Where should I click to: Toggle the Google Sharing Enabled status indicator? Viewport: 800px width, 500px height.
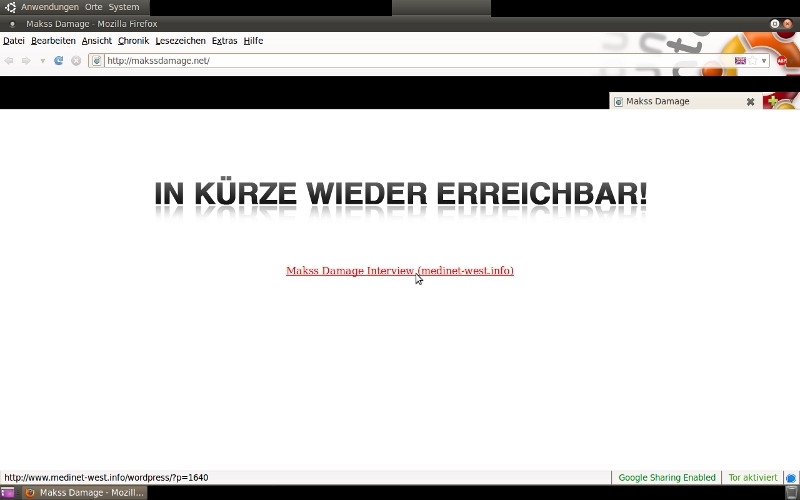point(667,478)
